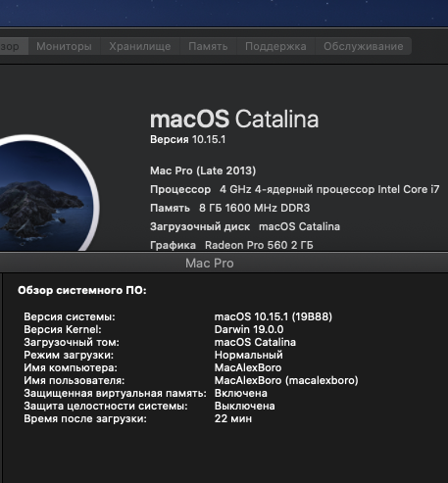
Task: Click the Версия 10.15.1 version text
Action: pyautogui.click(x=188, y=139)
